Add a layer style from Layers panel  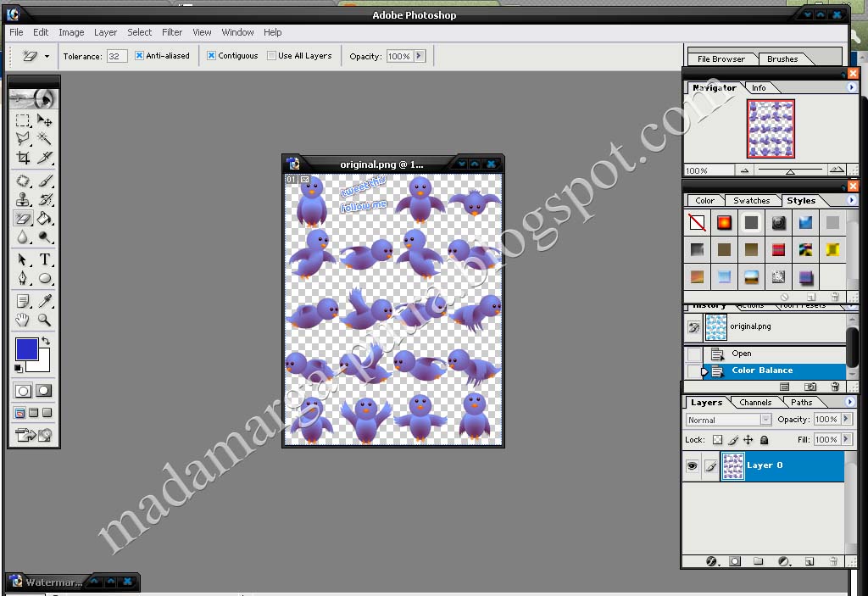712,561
